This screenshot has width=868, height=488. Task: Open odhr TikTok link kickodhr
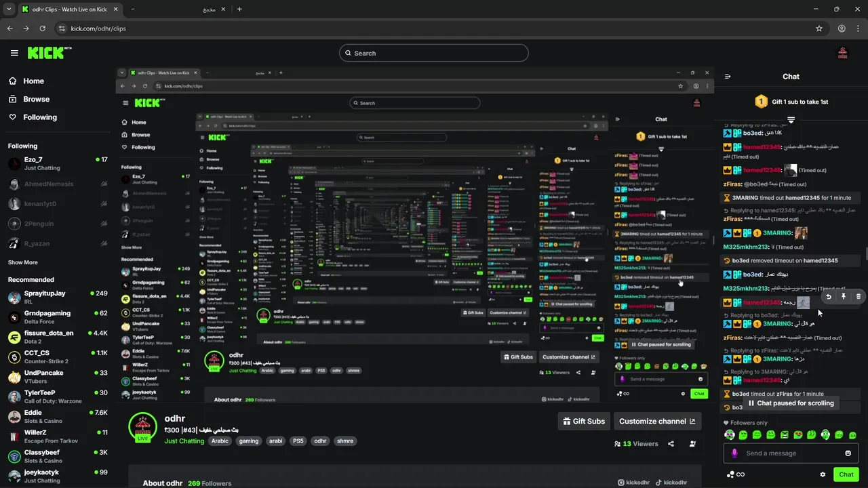pyautogui.click(x=671, y=483)
